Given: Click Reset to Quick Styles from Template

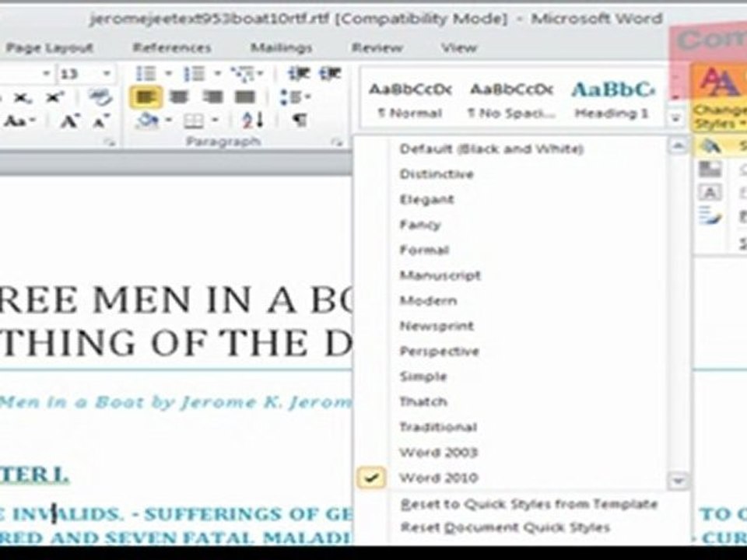Looking at the screenshot, I should point(529,504).
